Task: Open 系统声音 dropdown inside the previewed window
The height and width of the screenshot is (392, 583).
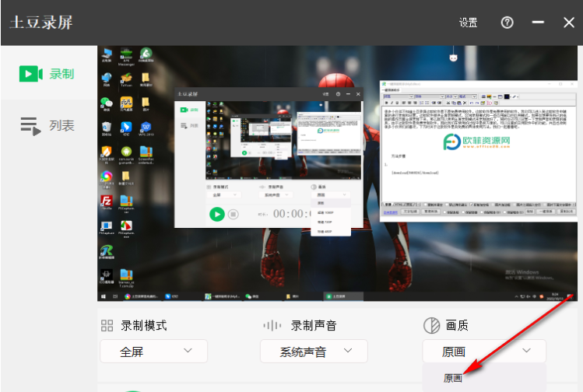Action: pos(276,194)
